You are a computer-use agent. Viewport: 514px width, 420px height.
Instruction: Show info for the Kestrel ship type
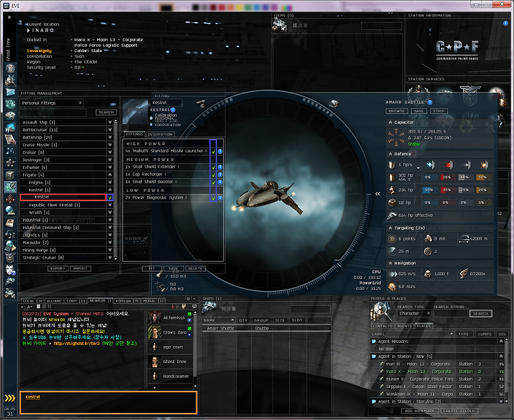tap(173, 110)
